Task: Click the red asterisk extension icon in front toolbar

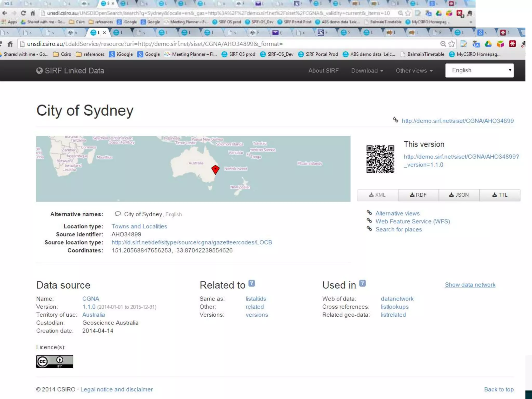Action: 512,44
